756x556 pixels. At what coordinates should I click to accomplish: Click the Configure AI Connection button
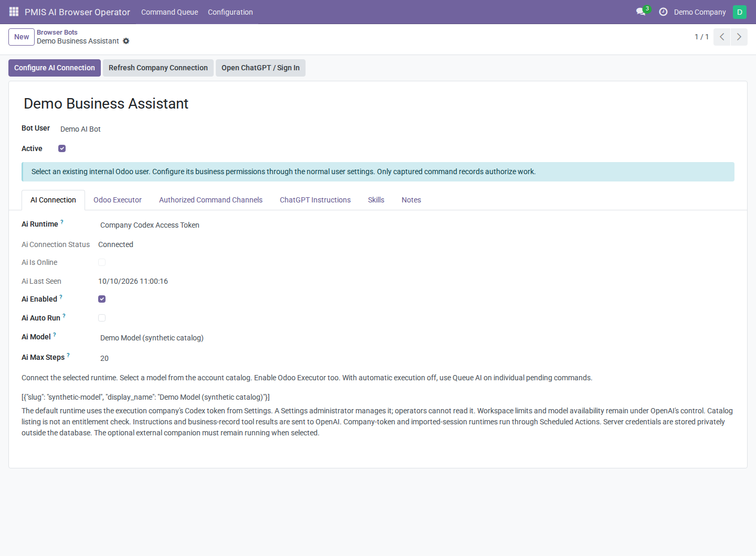[x=55, y=68]
